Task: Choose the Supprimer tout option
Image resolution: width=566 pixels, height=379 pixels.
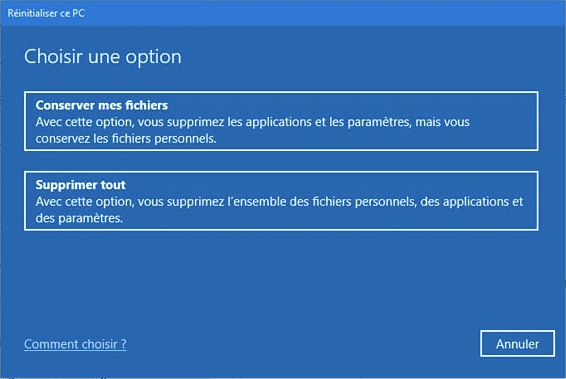Action: click(x=281, y=201)
